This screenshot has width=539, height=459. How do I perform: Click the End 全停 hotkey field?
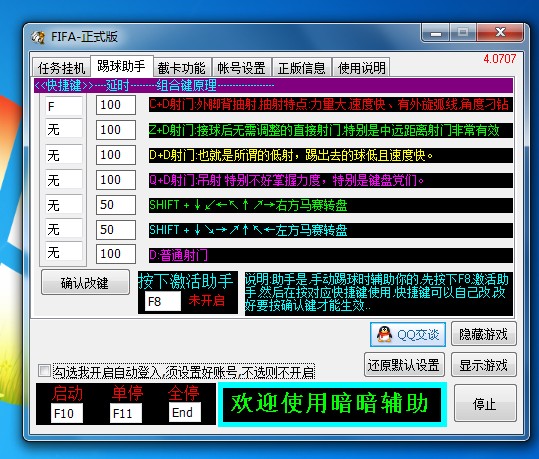[x=185, y=412]
